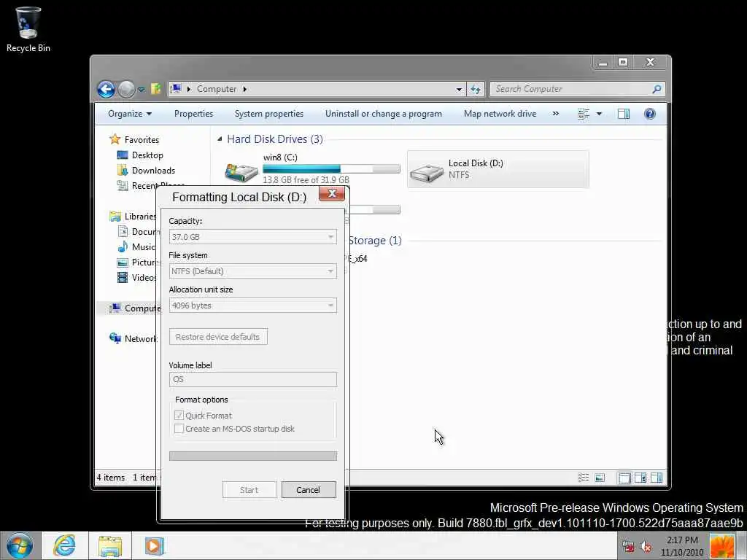
Task: Open the Recycle Bin desktop icon
Action: (x=28, y=28)
